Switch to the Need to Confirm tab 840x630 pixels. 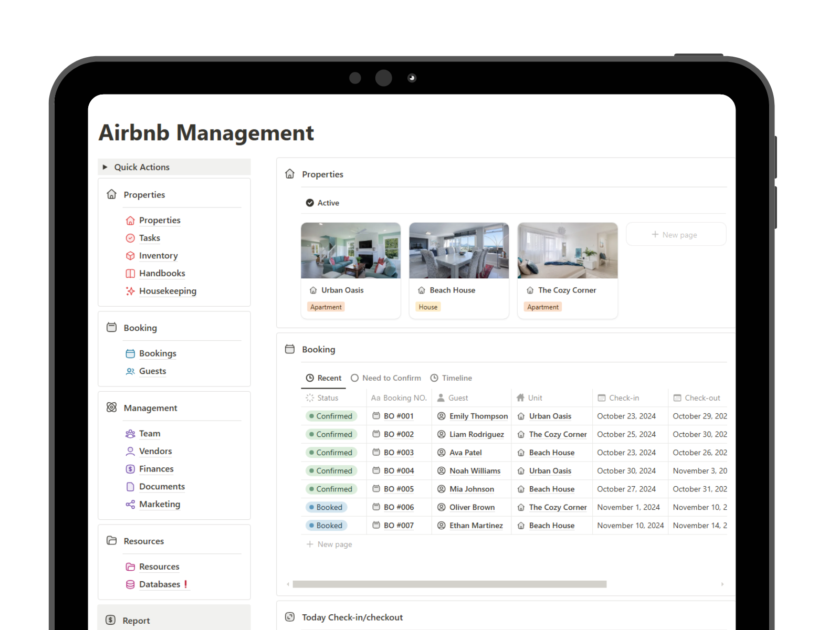point(386,378)
